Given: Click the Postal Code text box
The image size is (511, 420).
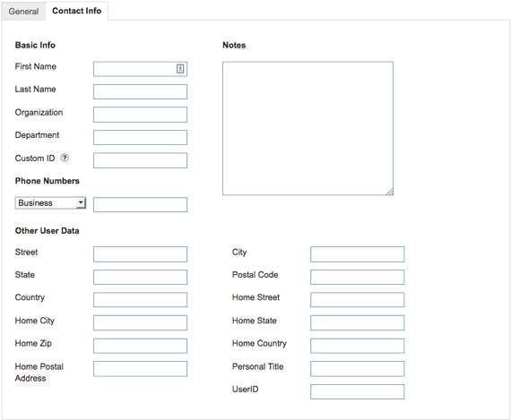Looking at the screenshot, I should [358, 277].
